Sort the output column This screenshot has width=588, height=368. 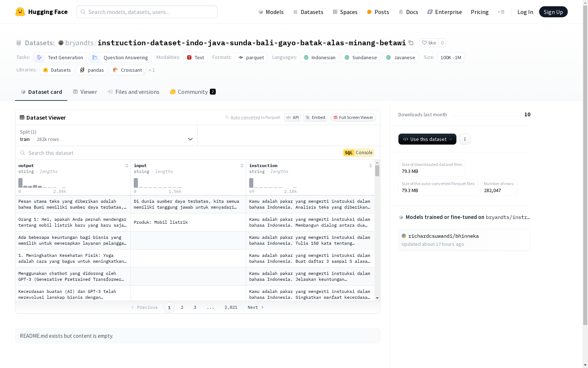[x=127, y=166]
